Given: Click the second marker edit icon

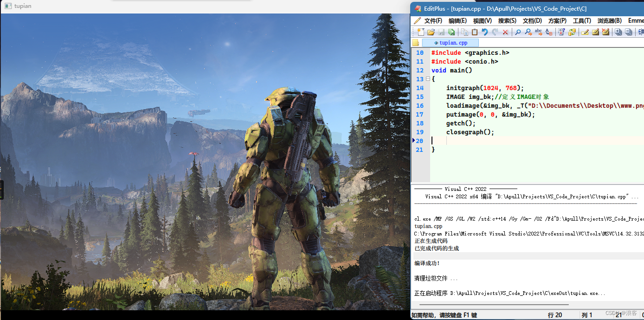Looking at the screenshot, I should 595,32.
